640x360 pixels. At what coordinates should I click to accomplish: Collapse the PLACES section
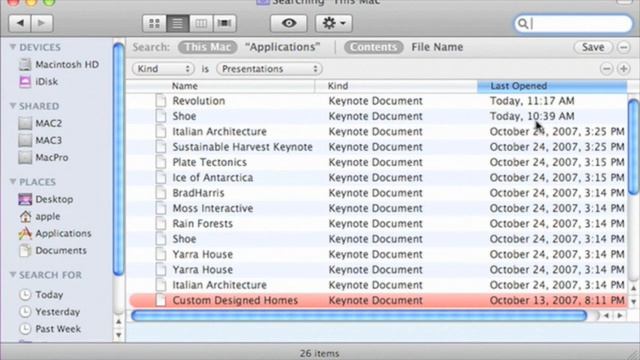(13, 182)
